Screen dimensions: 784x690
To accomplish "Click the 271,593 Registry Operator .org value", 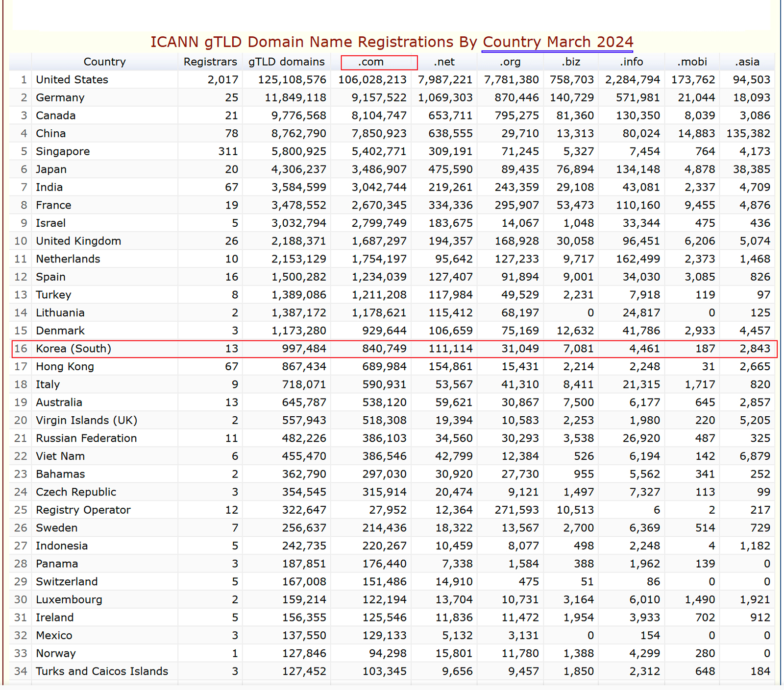I will pyautogui.click(x=517, y=510).
